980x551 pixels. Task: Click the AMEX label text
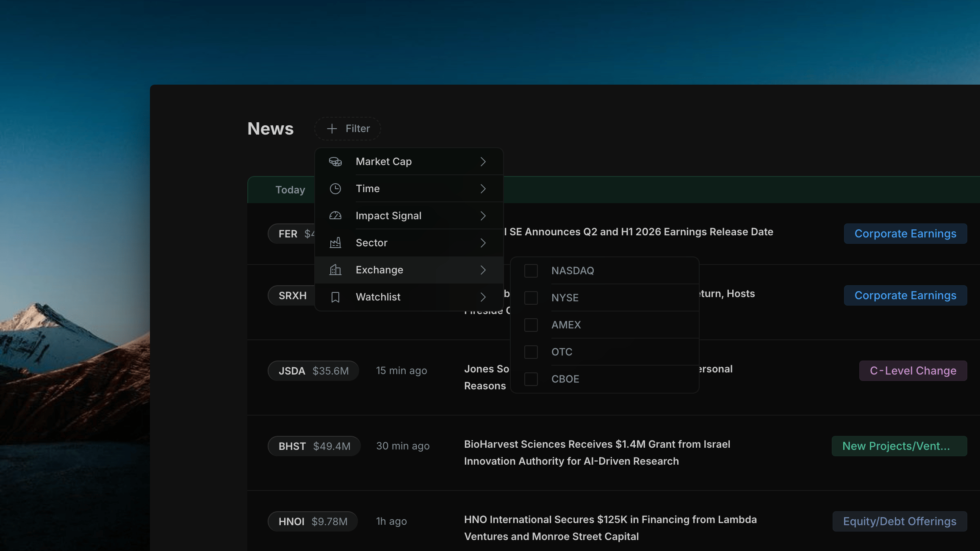(566, 325)
